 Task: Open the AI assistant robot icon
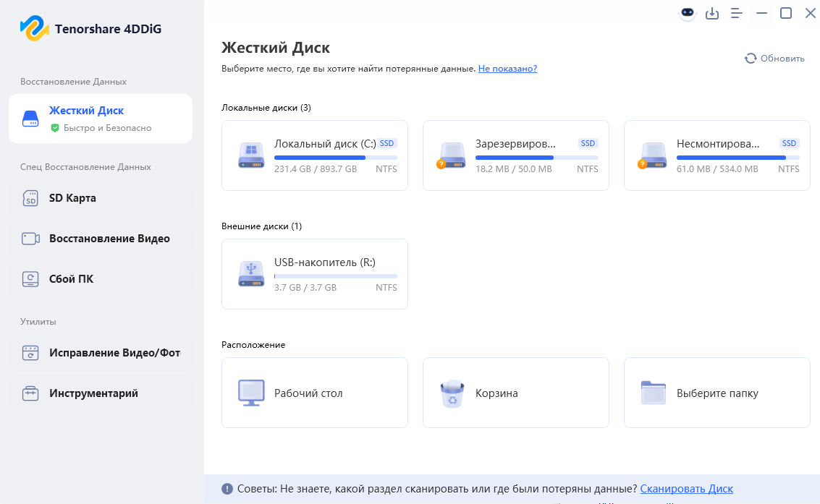pyautogui.click(x=686, y=13)
